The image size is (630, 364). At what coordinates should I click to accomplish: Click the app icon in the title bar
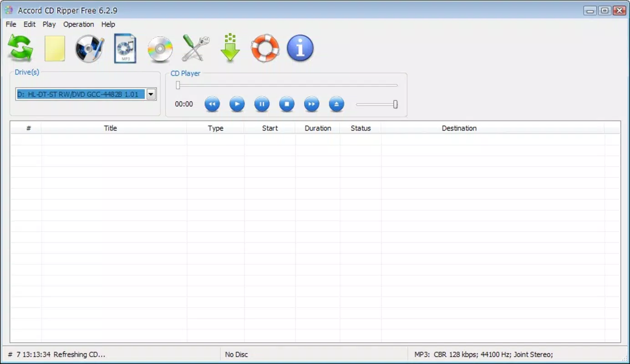[x=9, y=10]
